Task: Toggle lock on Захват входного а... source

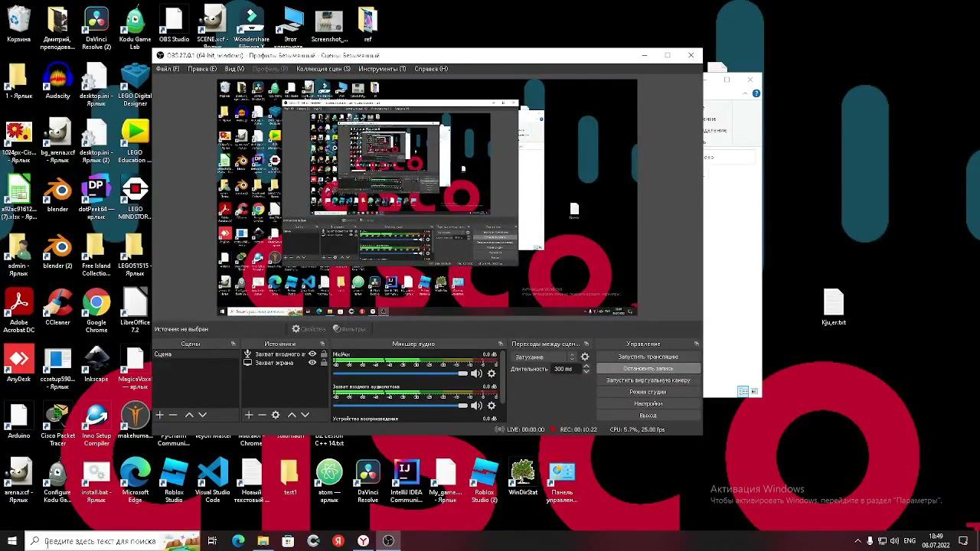Action: 324,354
